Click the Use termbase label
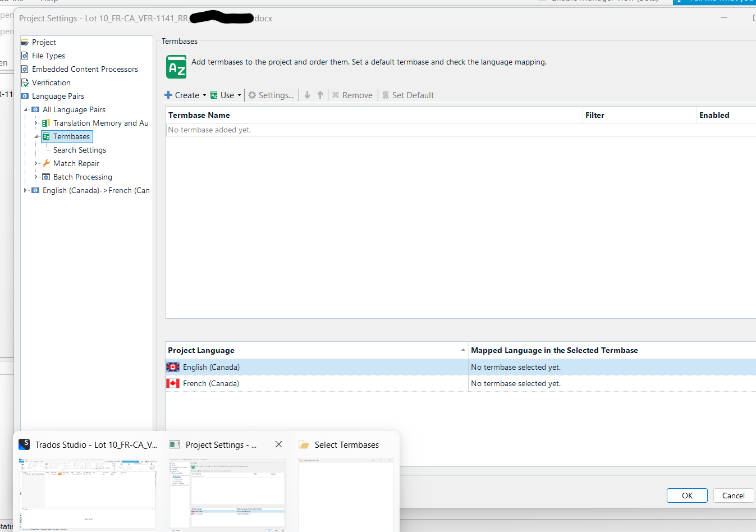Image resolution: width=756 pixels, height=532 pixels. 227,95
